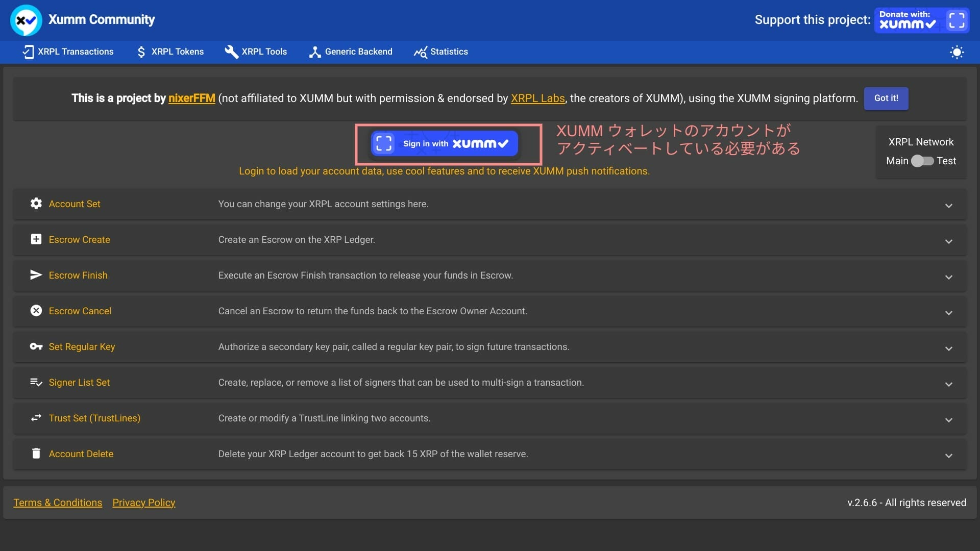Open Privacy Policy link
The height and width of the screenshot is (551, 980).
144,503
